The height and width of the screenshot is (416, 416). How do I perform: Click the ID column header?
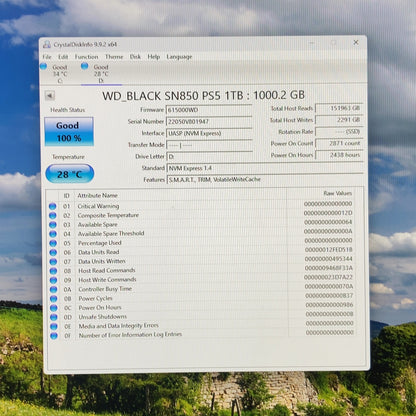pyautogui.click(x=66, y=196)
